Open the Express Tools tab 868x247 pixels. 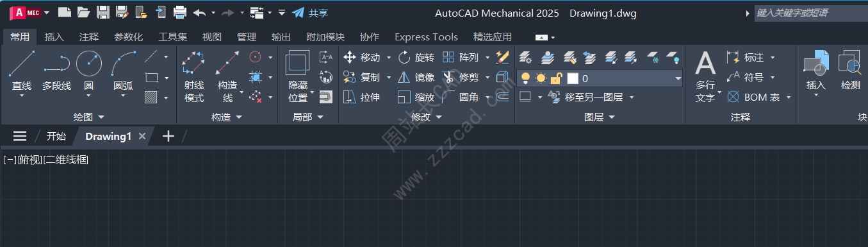tap(426, 37)
